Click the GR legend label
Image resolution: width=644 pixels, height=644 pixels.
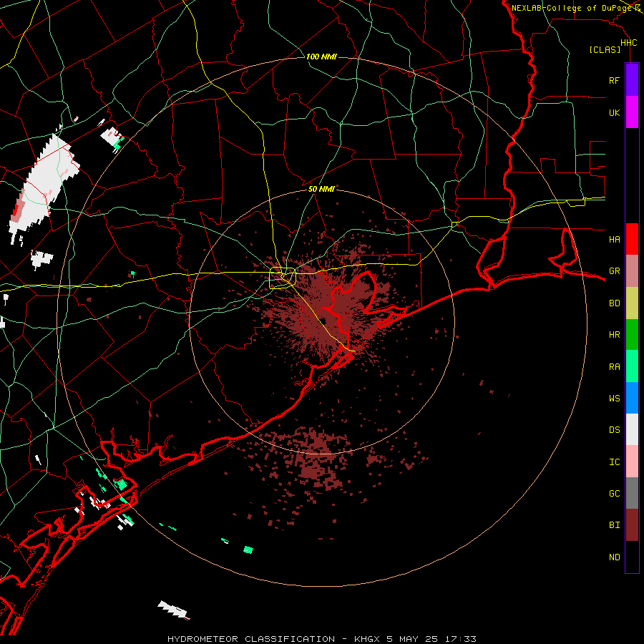click(x=614, y=271)
